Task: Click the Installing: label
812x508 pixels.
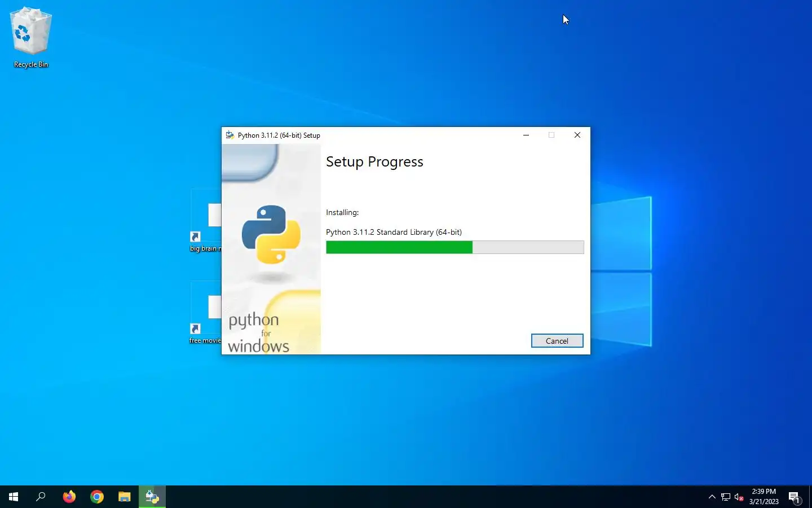Action: 342,212
